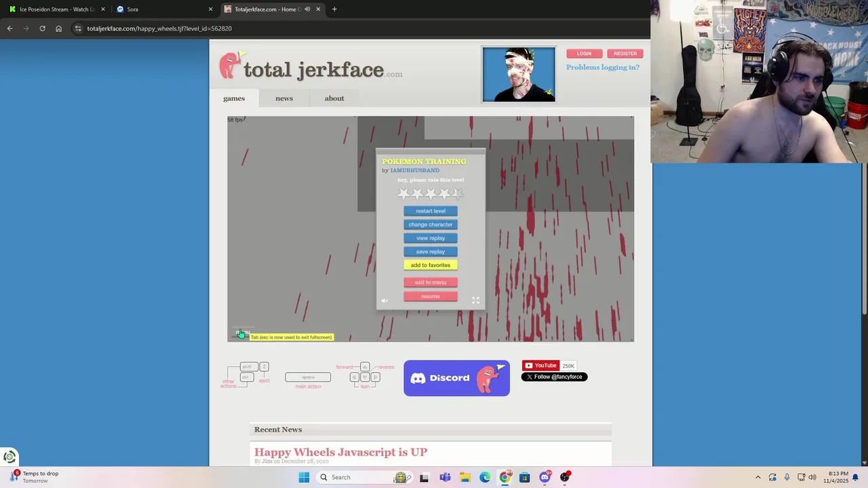The width and height of the screenshot is (868, 488).
Task: Open the network tray icon
Action: (x=801, y=477)
